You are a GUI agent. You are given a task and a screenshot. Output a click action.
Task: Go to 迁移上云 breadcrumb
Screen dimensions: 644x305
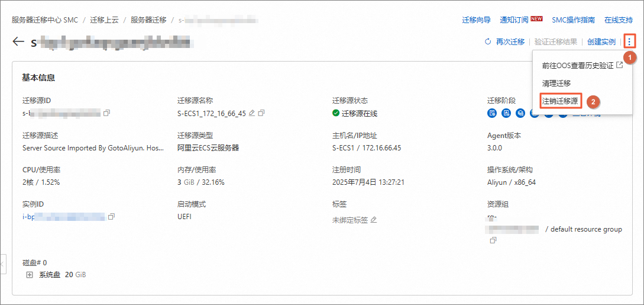point(104,20)
